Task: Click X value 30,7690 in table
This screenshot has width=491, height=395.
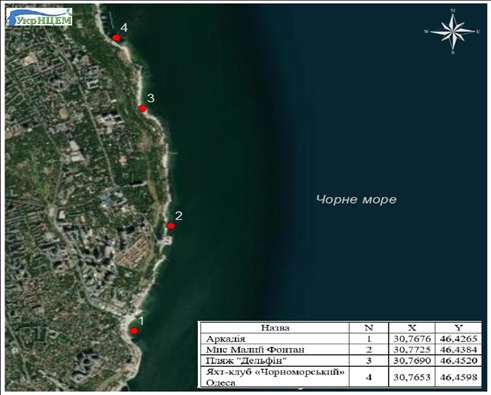Action: [412, 361]
